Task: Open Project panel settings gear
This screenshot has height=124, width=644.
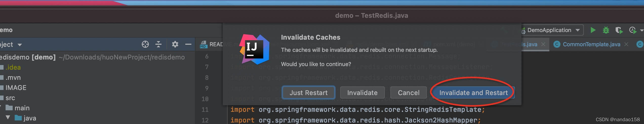Action: 175,44
